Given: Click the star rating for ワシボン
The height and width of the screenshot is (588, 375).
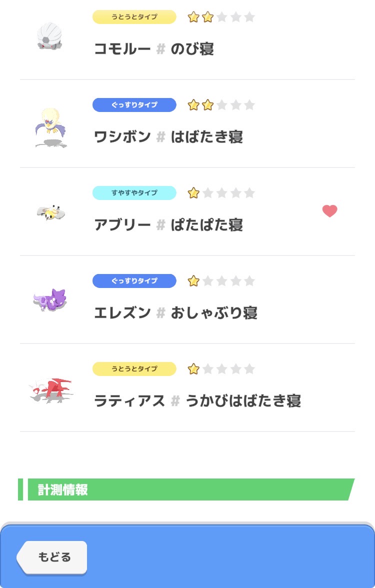Looking at the screenshot, I should pos(221,105).
